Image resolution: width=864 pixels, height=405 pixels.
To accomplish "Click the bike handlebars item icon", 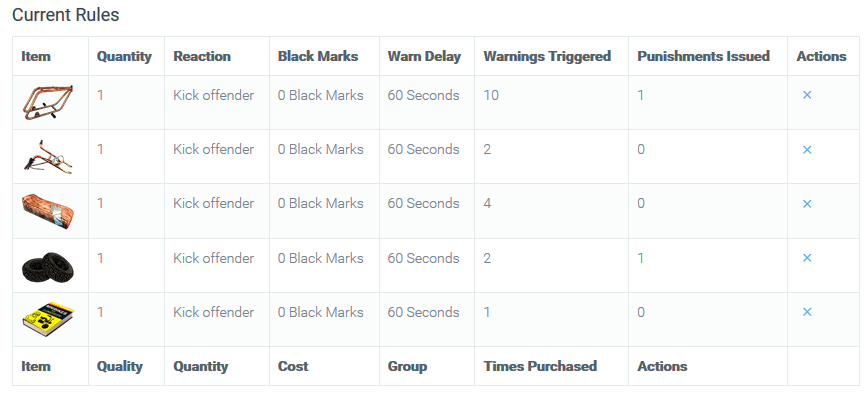I will pyautogui.click(x=48, y=157).
